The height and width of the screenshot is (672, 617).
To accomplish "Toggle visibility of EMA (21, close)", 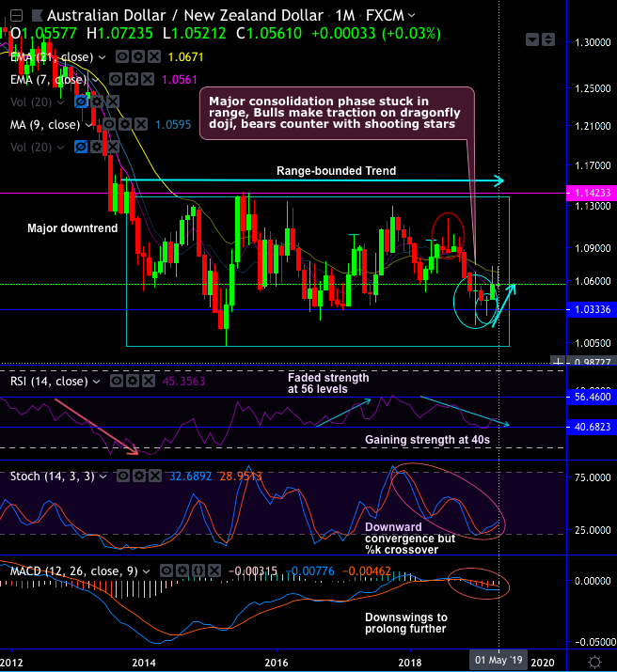I will click(x=122, y=56).
